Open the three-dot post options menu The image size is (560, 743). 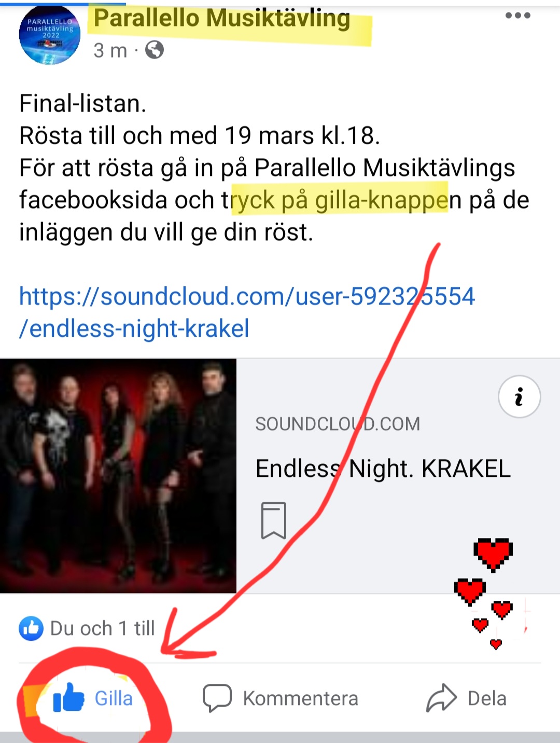517,16
